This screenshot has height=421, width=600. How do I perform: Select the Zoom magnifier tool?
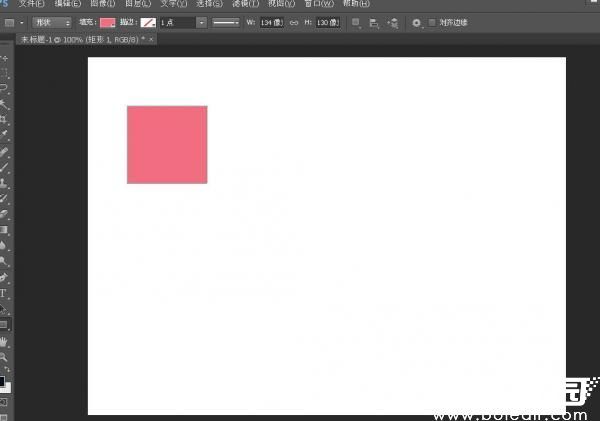(x=4, y=356)
